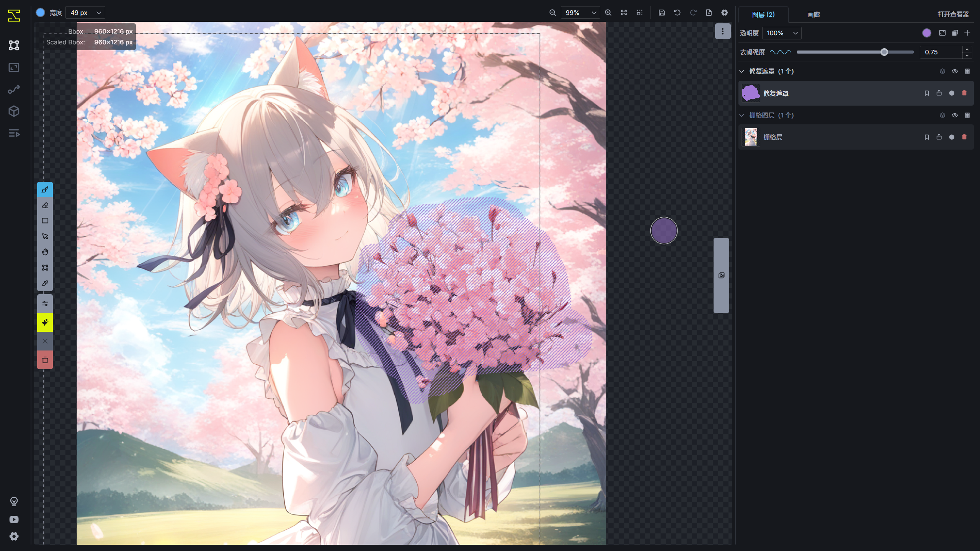The height and width of the screenshot is (551, 980).
Task: Collapse the 修复遮罩 layer group
Action: click(742, 71)
